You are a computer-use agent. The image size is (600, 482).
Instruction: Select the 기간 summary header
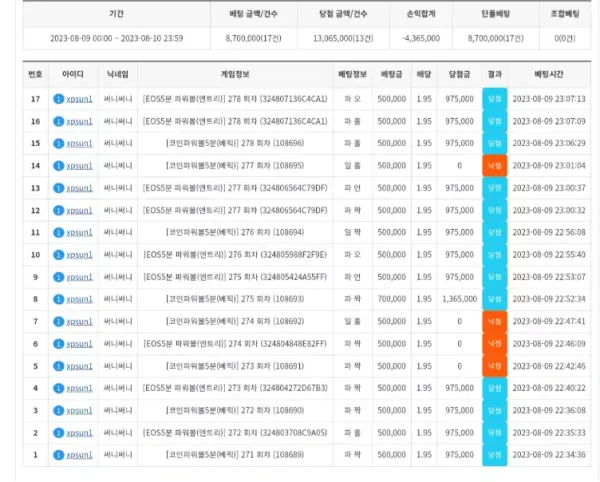coord(116,14)
